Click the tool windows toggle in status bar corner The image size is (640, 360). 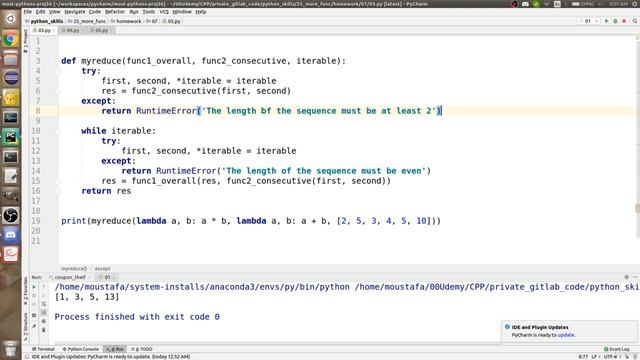[27, 357]
